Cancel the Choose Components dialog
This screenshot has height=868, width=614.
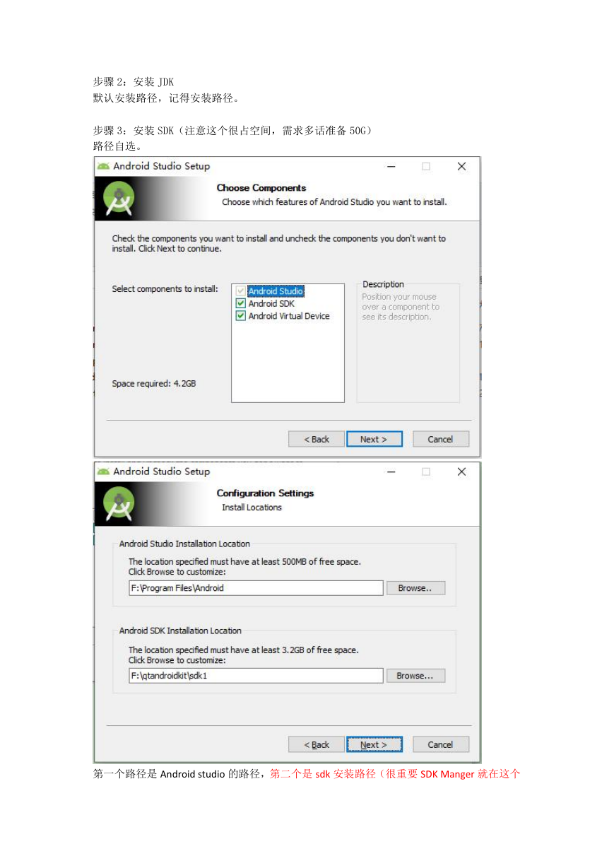pyautogui.click(x=440, y=439)
